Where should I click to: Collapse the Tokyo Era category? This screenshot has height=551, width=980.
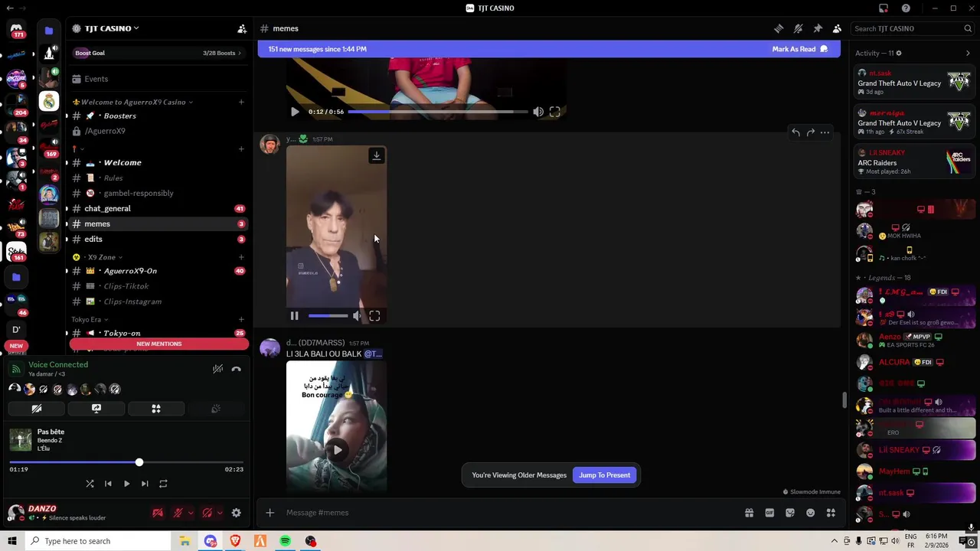pos(90,319)
